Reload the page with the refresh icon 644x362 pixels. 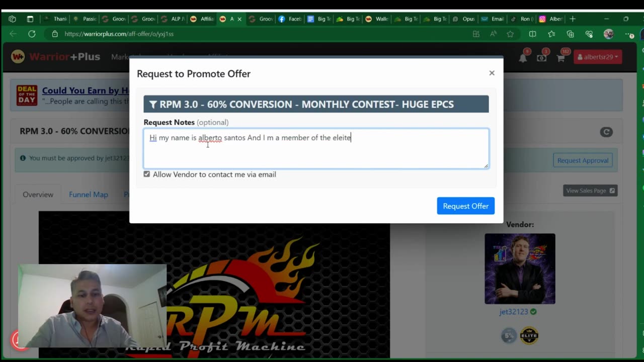click(32, 34)
